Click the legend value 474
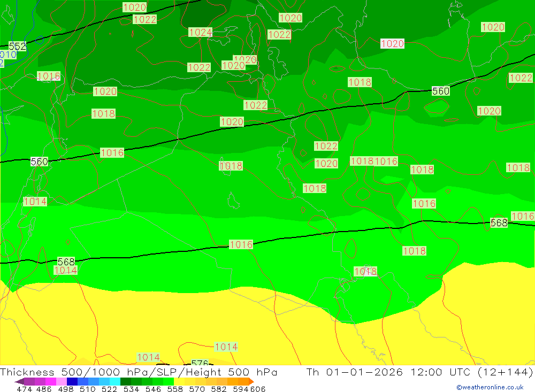The width and height of the screenshot is (535, 392). [24, 389]
